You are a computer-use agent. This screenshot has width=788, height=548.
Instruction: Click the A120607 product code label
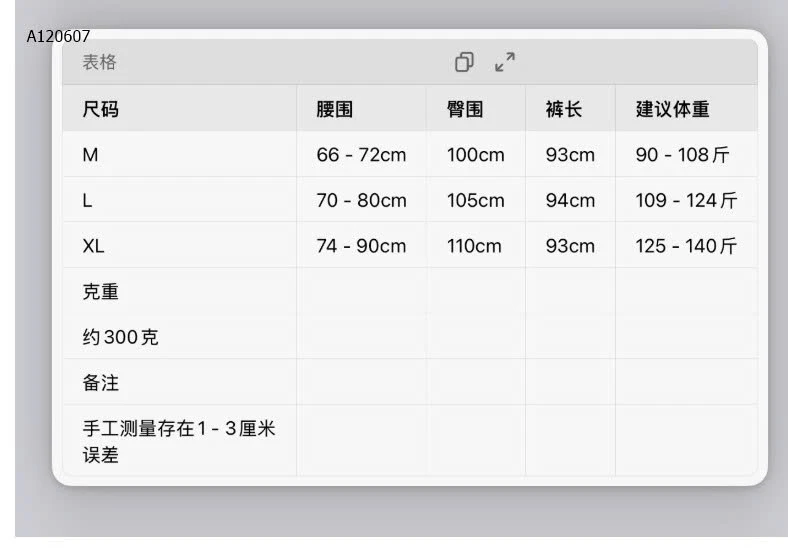click(x=58, y=36)
